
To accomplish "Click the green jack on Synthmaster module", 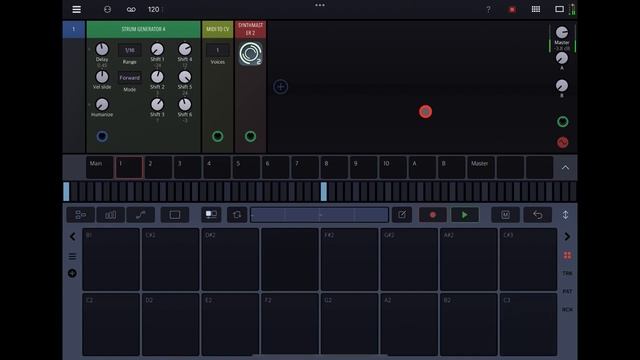I will point(251,136).
